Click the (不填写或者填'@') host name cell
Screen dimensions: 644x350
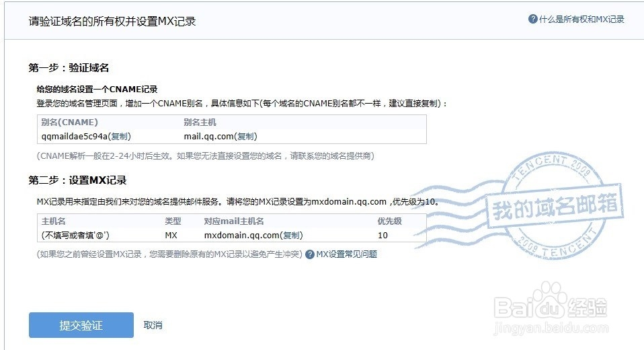[x=75, y=236]
